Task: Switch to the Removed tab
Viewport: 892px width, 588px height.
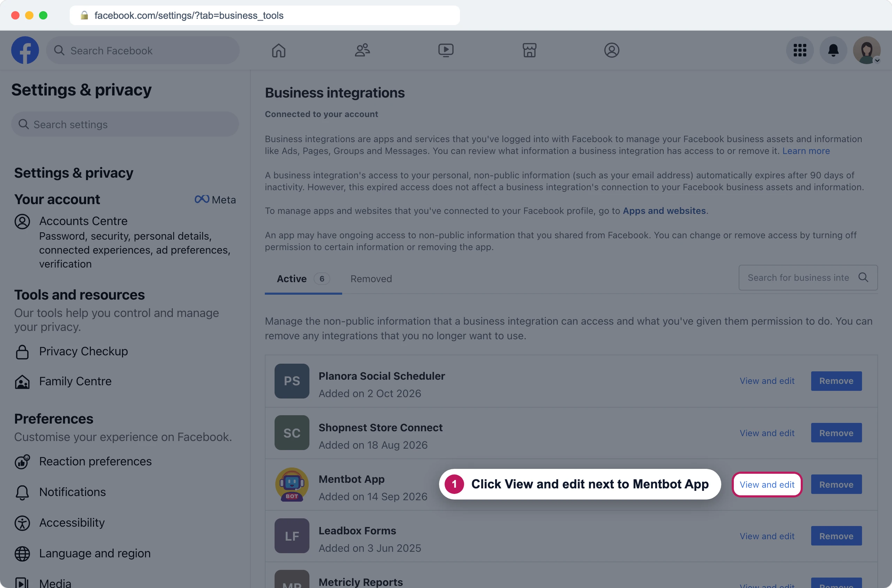Action: tap(371, 279)
